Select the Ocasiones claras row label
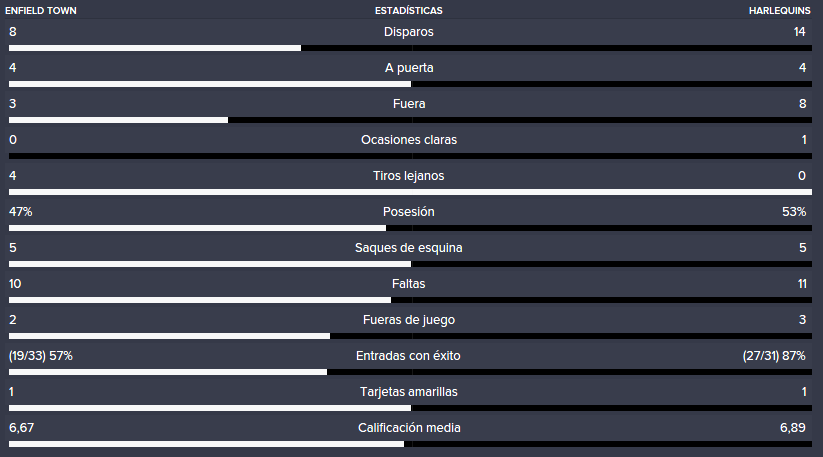The width and height of the screenshot is (823, 457). 409,140
